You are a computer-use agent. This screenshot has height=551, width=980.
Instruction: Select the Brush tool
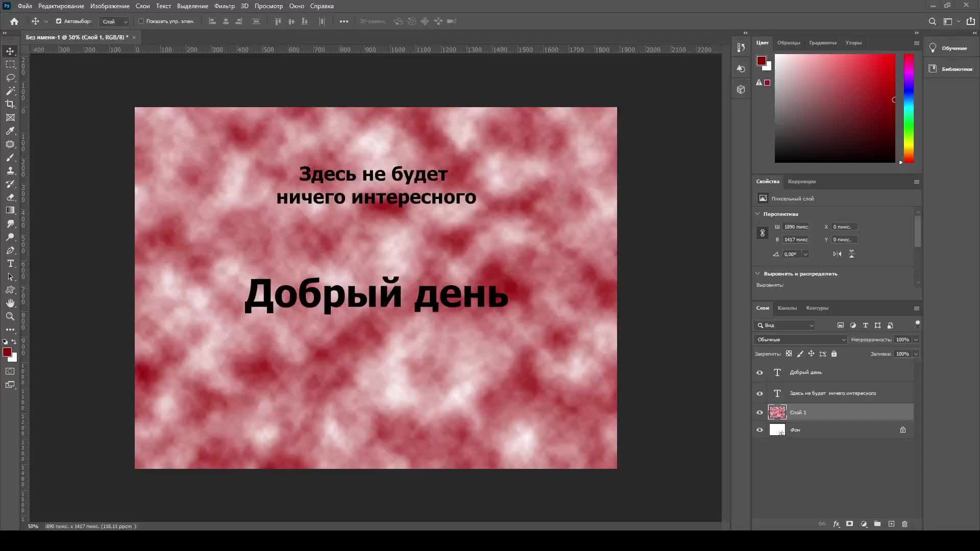10,158
